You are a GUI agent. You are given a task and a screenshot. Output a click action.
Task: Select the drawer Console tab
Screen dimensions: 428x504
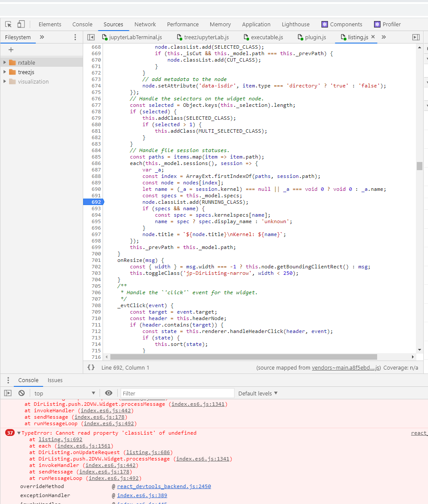click(28, 380)
